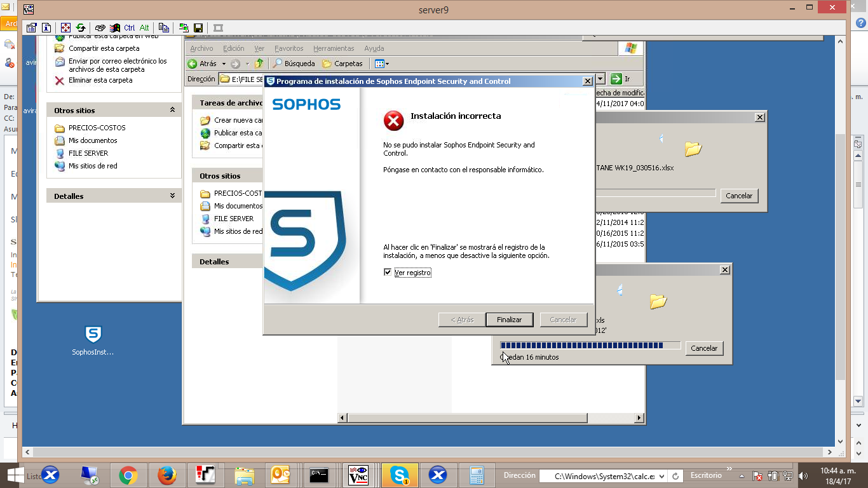Click the SophosInst desktop shortcut icon

[93, 341]
